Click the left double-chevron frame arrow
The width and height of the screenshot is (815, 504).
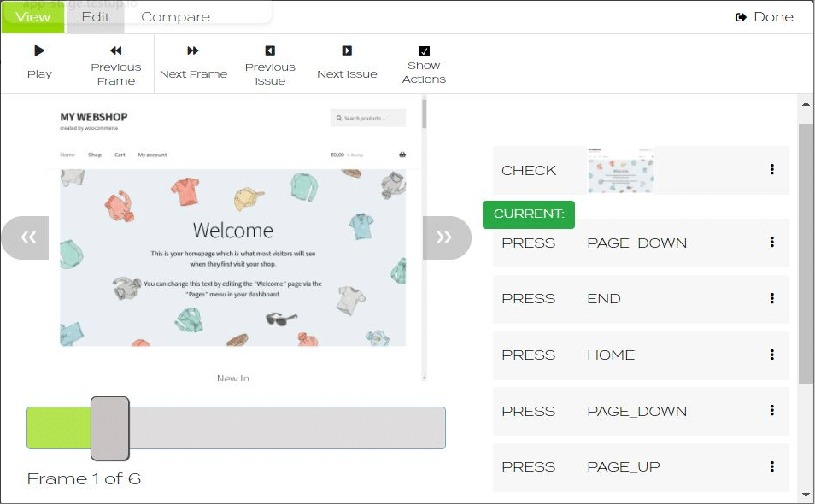25,237
